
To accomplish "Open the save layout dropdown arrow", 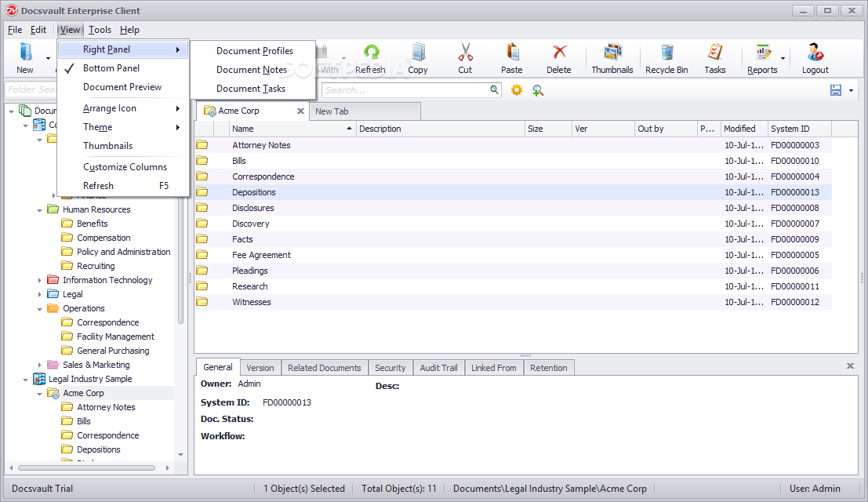I will click(851, 90).
